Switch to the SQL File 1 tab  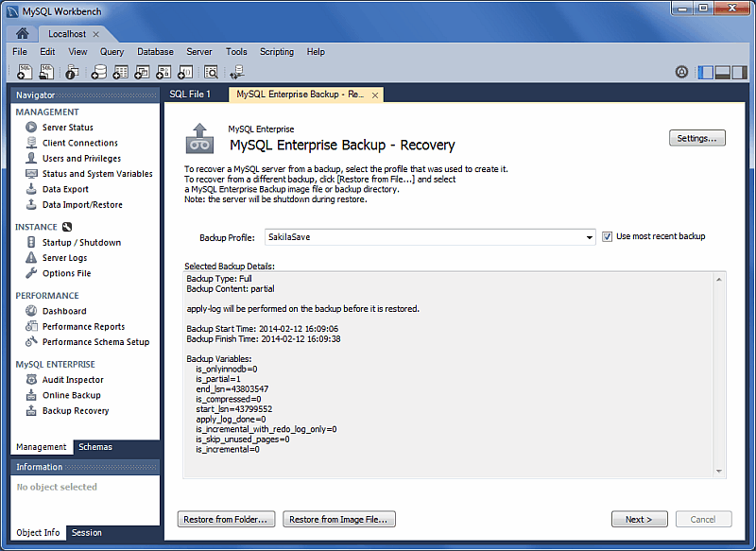coord(190,94)
